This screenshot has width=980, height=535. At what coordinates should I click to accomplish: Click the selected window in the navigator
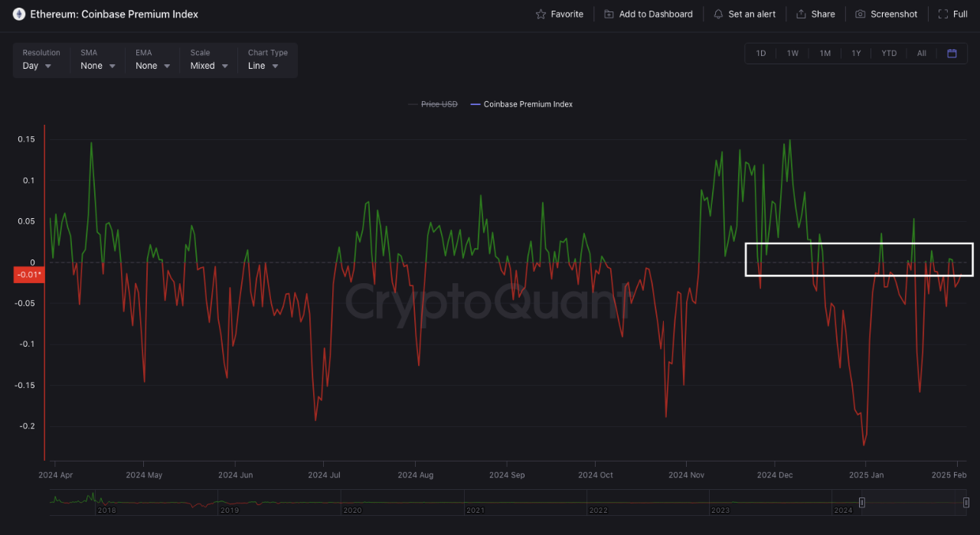pos(913,502)
